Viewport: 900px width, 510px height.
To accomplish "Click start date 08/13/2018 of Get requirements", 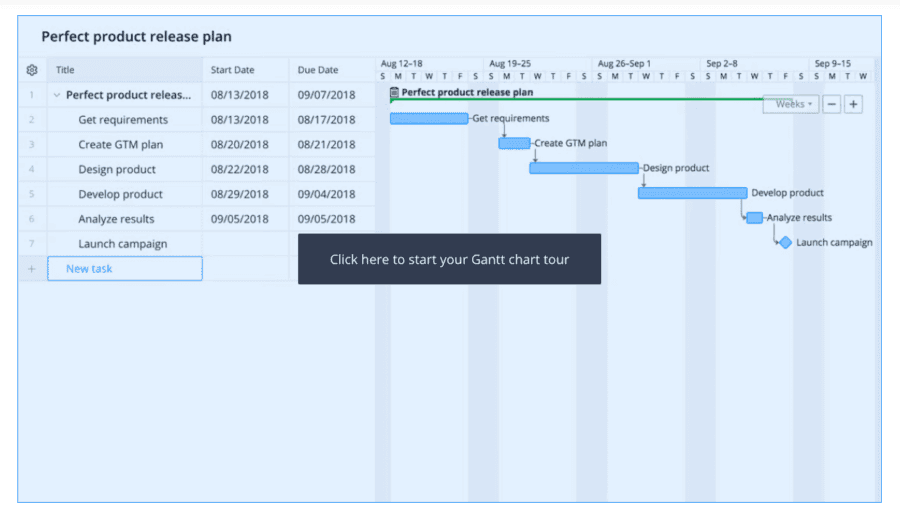I will click(239, 120).
